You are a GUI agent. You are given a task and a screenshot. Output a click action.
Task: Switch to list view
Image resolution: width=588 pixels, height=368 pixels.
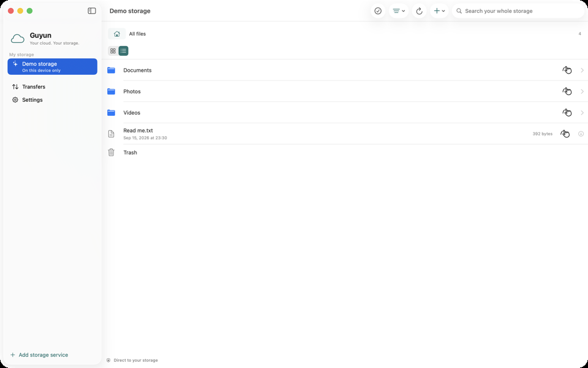(123, 51)
